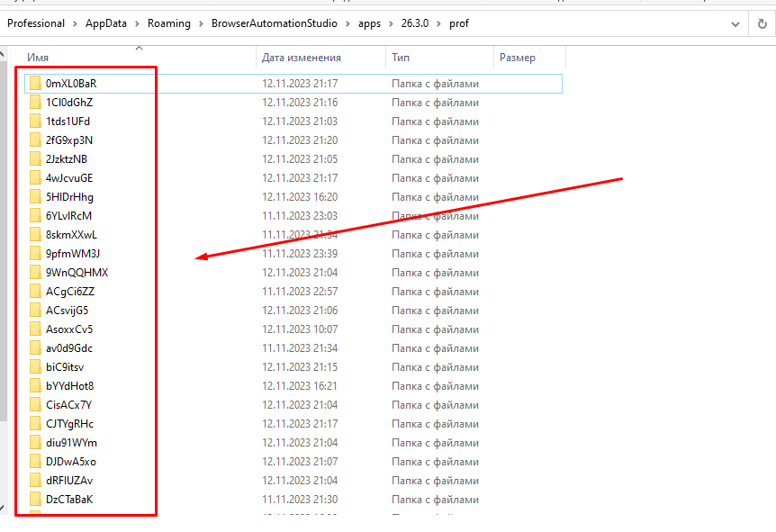Navigate to the Roaming breadcrumb
776x532 pixels.
pos(169,23)
